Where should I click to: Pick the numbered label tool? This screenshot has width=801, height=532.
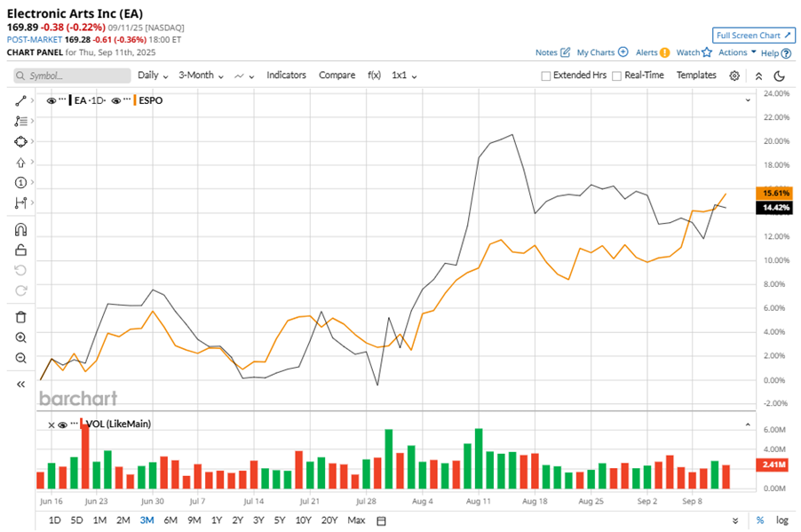(20, 182)
